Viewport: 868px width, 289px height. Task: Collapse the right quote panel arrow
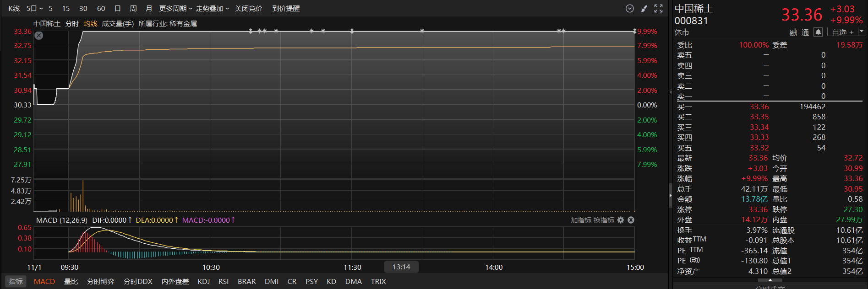click(670, 196)
